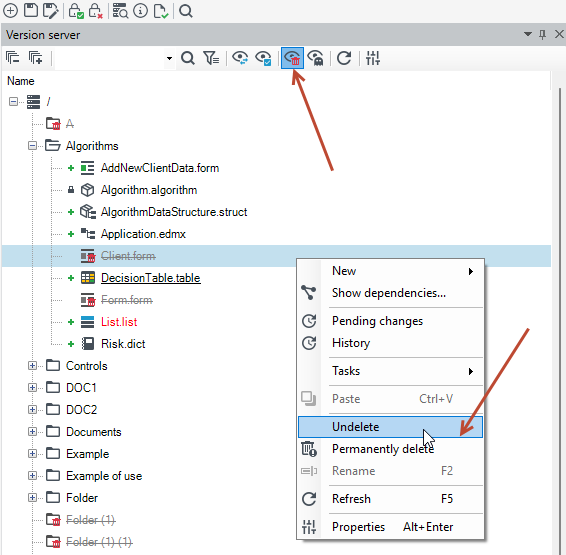Click the search text input field

[x=110, y=58]
